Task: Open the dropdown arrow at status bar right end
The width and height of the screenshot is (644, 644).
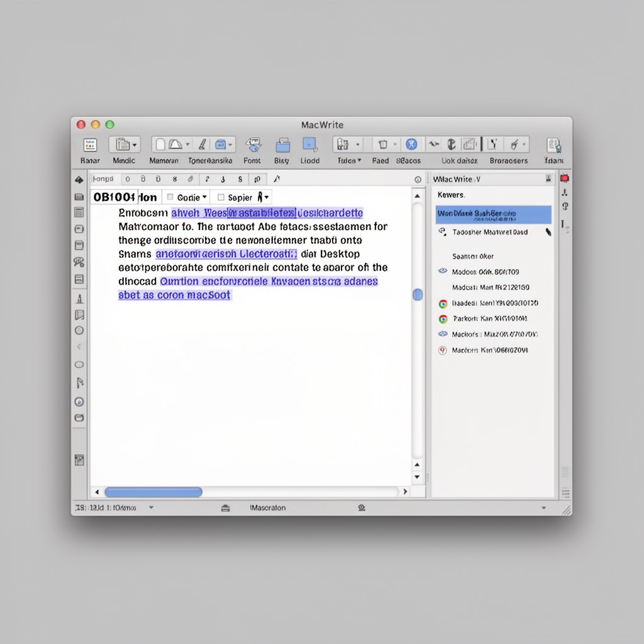Action: point(544,508)
